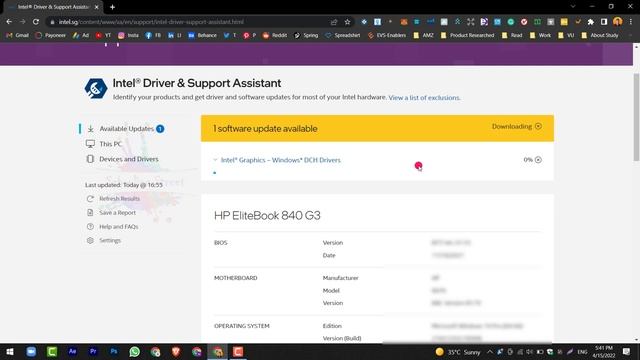Open Premiere Pro from the taskbar
The image size is (640, 360).
93,351
